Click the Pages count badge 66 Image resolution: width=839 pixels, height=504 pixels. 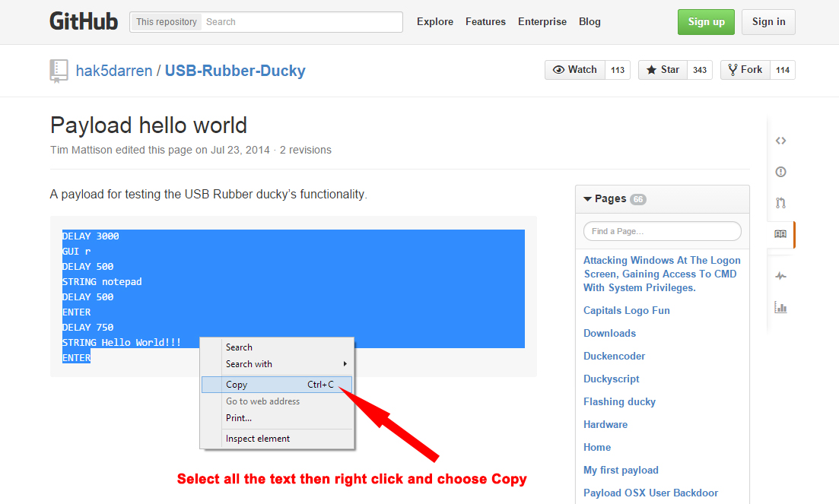click(638, 199)
